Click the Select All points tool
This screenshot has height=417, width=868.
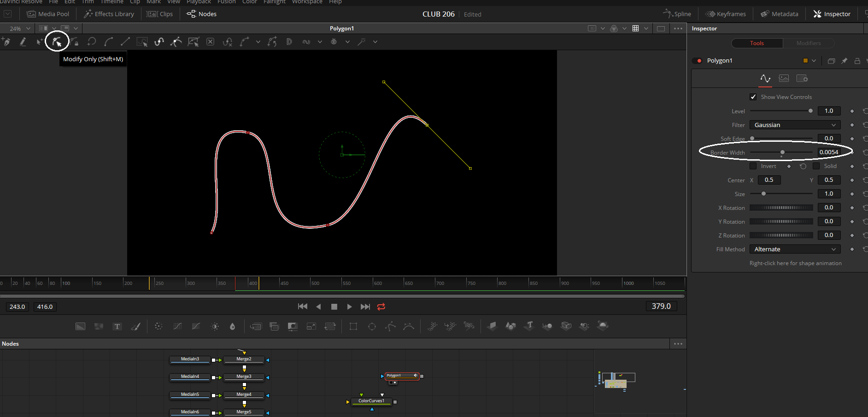(142, 42)
